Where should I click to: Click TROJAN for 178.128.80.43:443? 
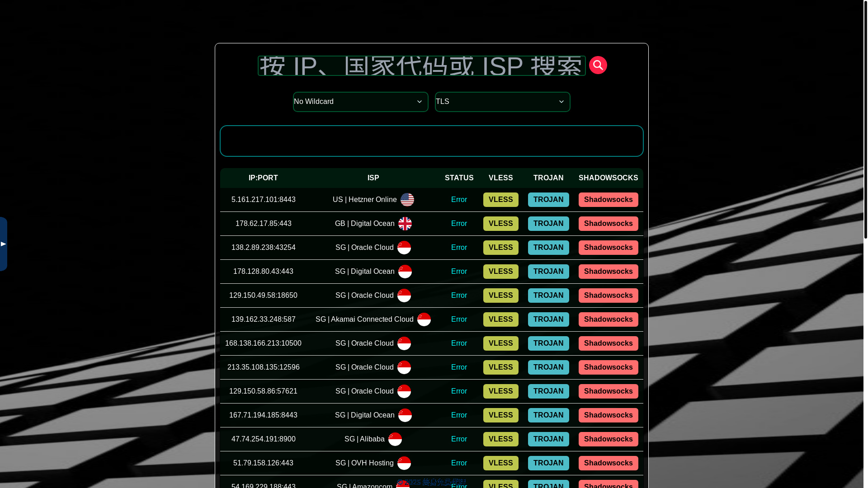pos(548,272)
